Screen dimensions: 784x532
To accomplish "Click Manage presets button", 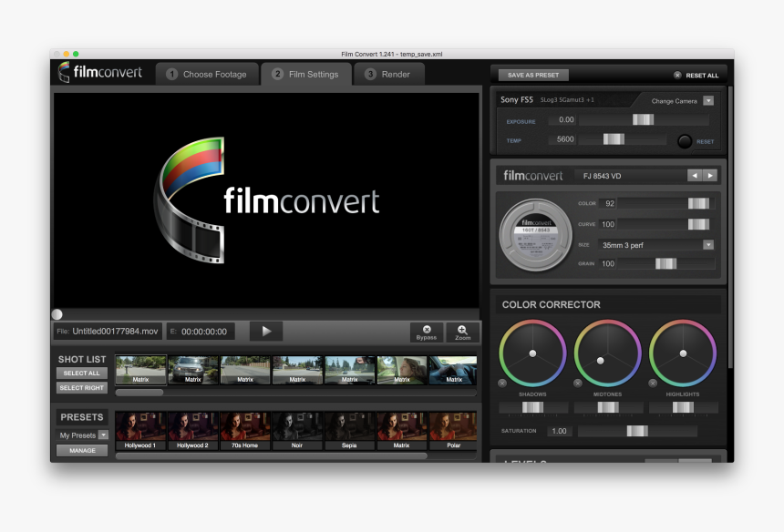I will pyautogui.click(x=82, y=450).
